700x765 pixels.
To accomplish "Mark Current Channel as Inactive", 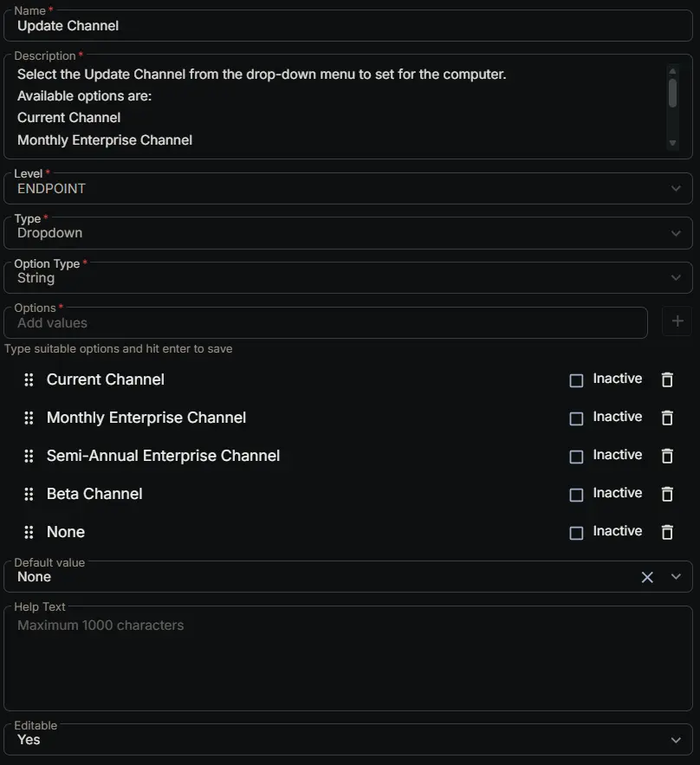I will 576,380.
